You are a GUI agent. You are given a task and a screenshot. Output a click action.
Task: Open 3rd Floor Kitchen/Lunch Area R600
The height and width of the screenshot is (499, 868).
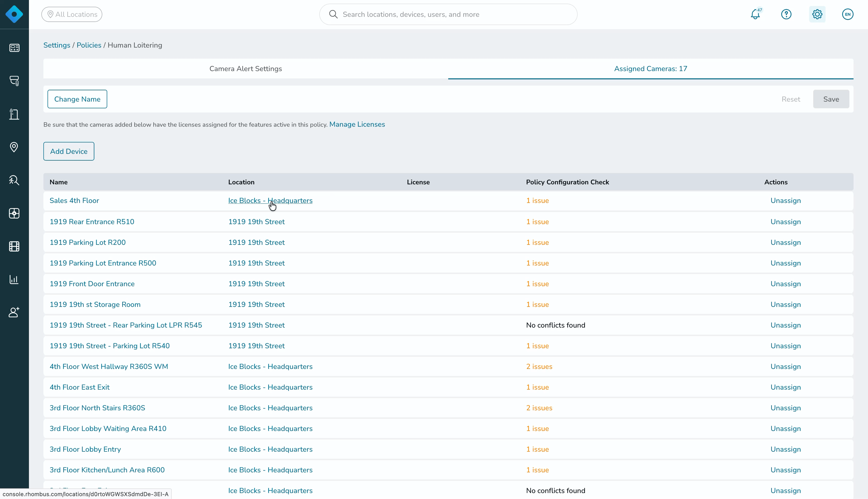(x=107, y=470)
